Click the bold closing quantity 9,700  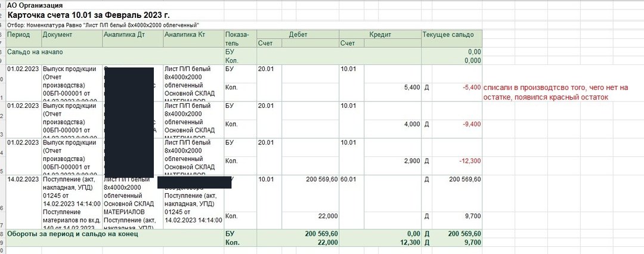tap(472, 243)
